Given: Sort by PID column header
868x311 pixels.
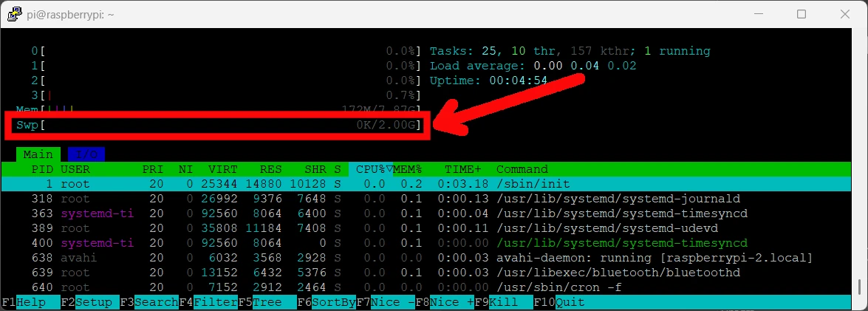Looking at the screenshot, I should tap(42, 169).
